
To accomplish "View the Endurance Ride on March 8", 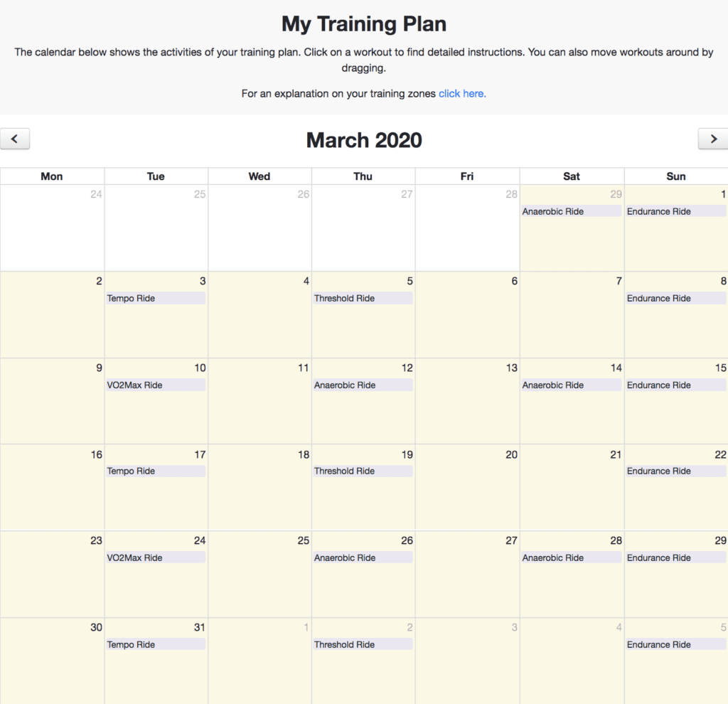I will click(675, 298).
